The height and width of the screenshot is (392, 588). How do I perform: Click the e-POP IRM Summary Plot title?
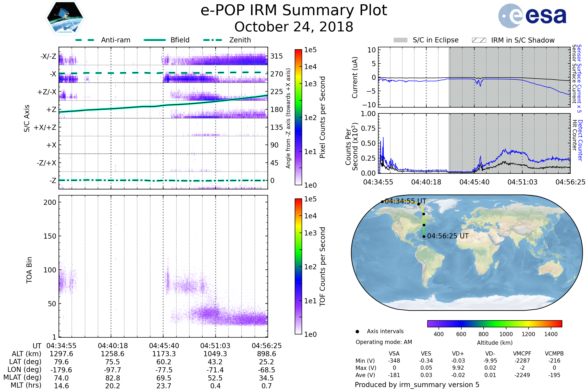pos(294,11)
